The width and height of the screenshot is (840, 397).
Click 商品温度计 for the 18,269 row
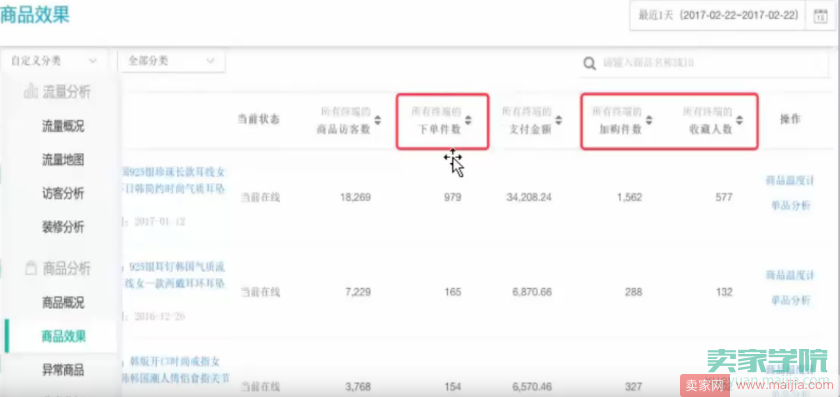pos(790,181)
